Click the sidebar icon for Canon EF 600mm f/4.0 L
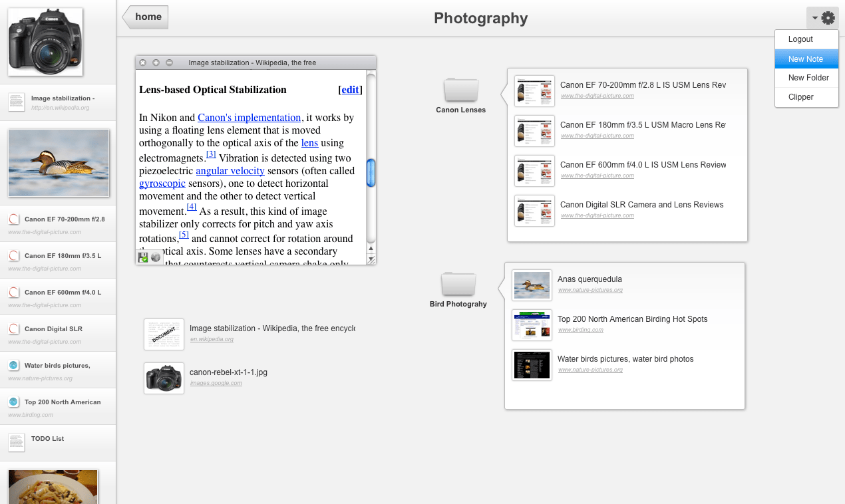 click(13, 292)
